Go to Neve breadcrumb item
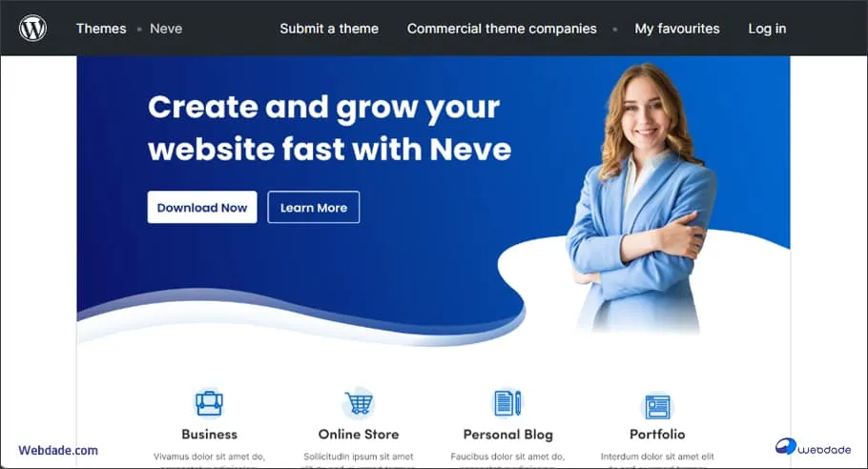Viewport: 868px width, 469px height. (166, 29)
